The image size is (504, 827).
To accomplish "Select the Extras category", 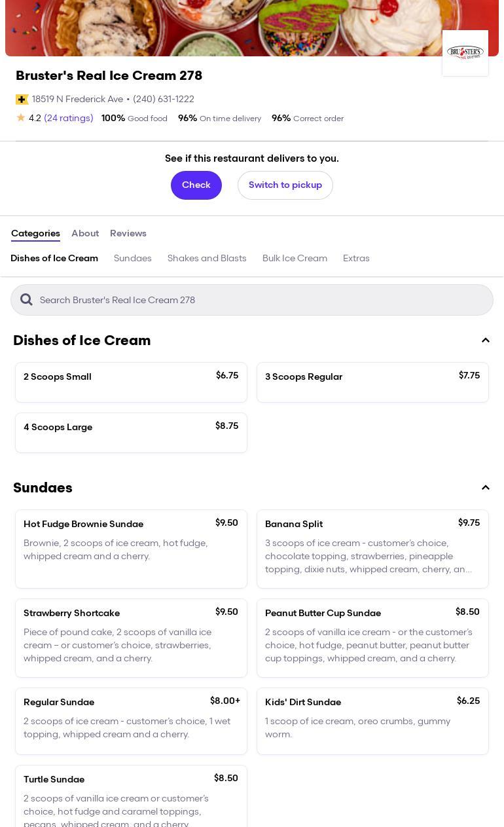I will (x=356, y=259).
